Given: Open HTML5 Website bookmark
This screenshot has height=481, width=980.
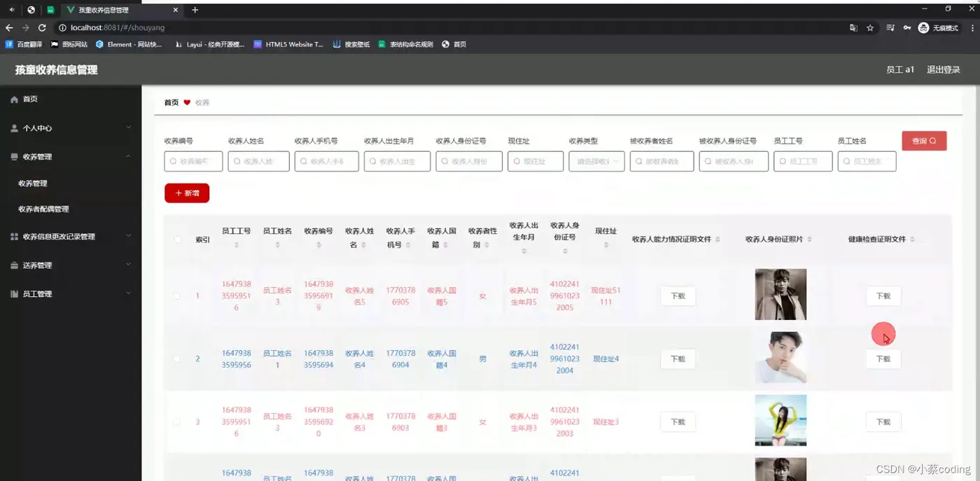Looking at the screenshot, I should pyautogui.click(x=288, y=44).
